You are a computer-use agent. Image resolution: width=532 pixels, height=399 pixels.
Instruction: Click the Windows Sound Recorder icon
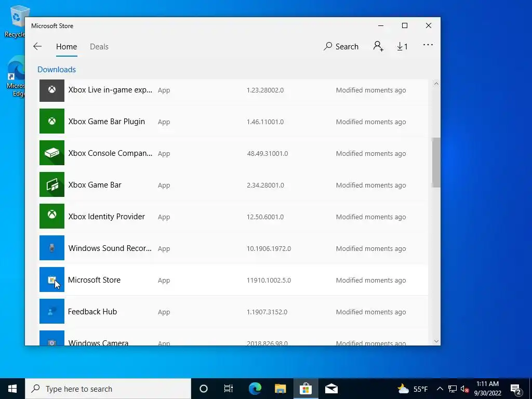tap(52, 248)
